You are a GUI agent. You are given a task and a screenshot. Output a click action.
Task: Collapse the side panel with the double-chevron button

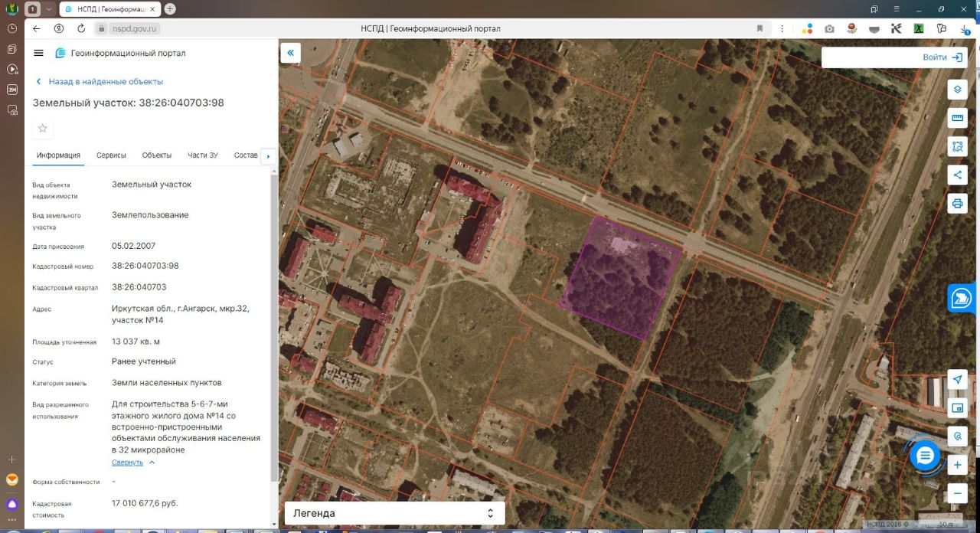pyautogui.click(x=290, y=53)
